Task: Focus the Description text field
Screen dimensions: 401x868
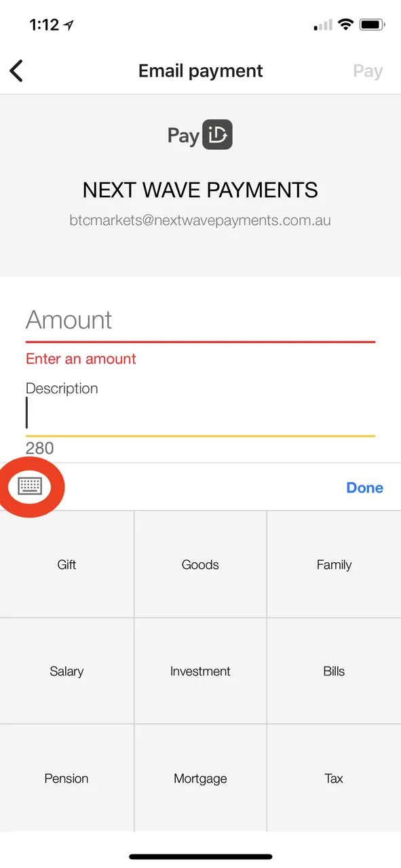Action: point(200,414)
